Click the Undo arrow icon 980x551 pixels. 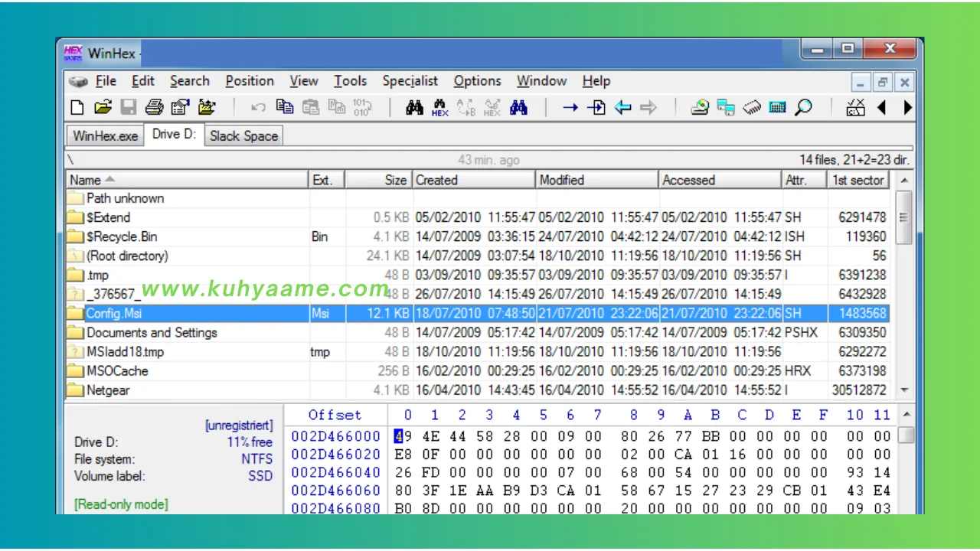(x=259, y=108)
